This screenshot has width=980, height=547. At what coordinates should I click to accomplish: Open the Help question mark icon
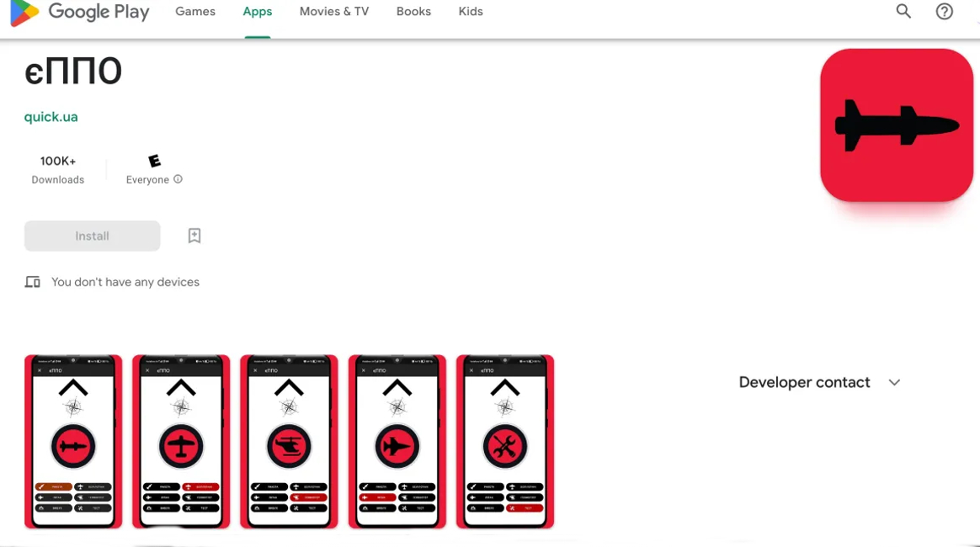pos(945,12)
